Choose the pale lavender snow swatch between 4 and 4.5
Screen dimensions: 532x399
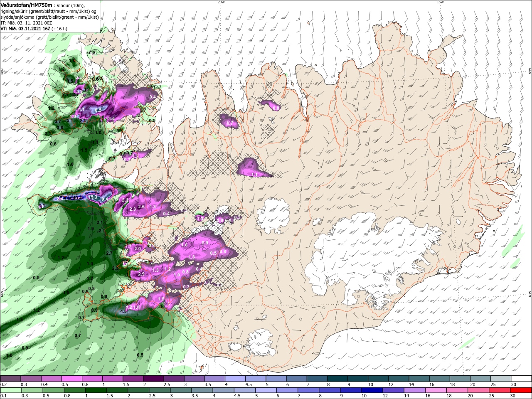235,379
